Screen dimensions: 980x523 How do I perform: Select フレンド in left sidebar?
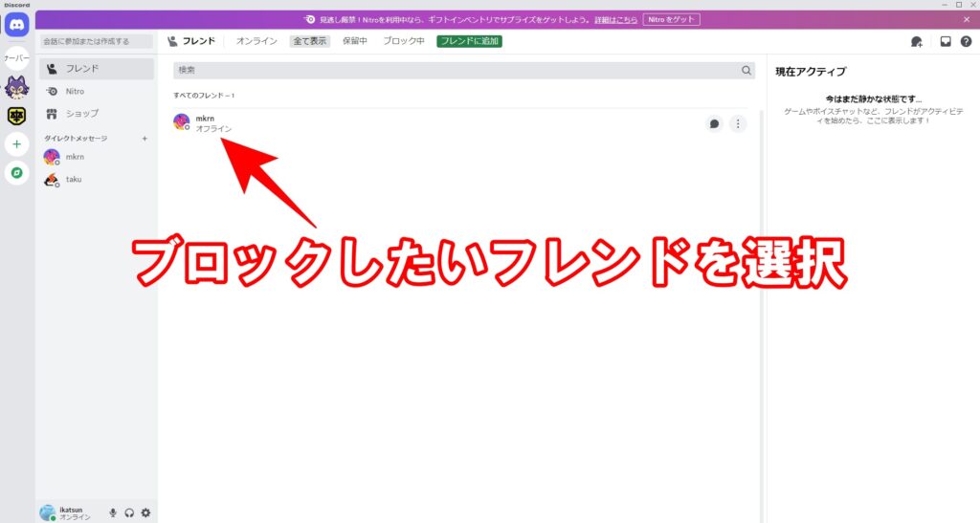[97, 69]
